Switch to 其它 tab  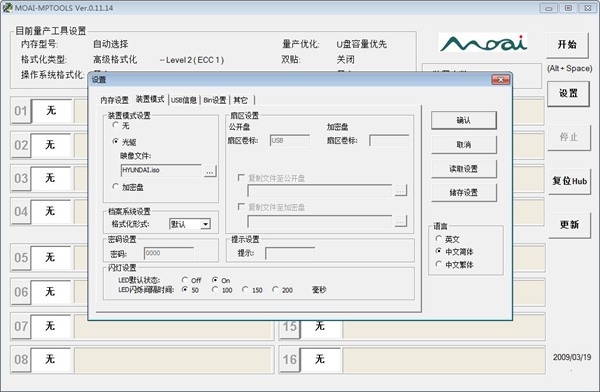241,100
